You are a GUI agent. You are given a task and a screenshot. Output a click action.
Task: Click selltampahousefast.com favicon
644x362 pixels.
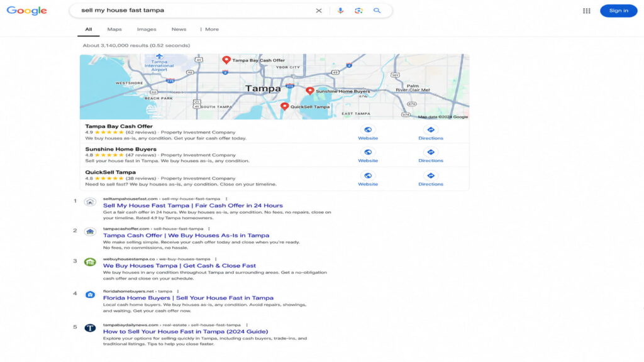point(90,202)
